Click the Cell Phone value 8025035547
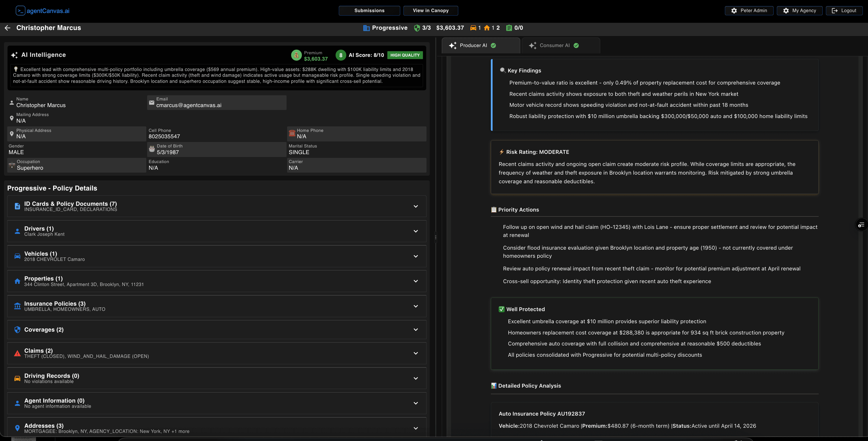Image resolution: width=868 pixels, height=441 pixels. pyautogui.click(x=164, y=137)
